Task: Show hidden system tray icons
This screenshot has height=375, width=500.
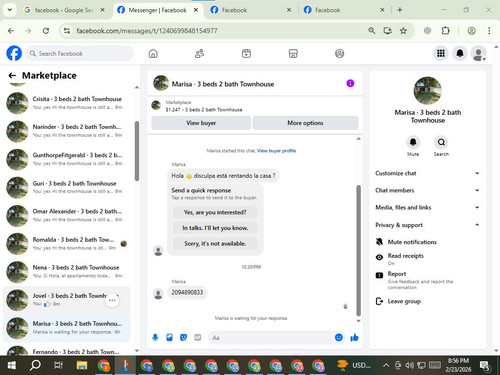Action: click(x=386, y=365)
